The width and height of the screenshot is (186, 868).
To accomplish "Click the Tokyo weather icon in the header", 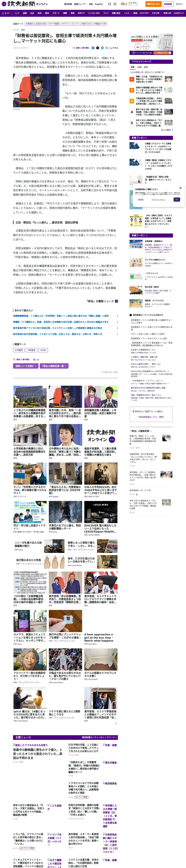I will [x=125, y=4].
